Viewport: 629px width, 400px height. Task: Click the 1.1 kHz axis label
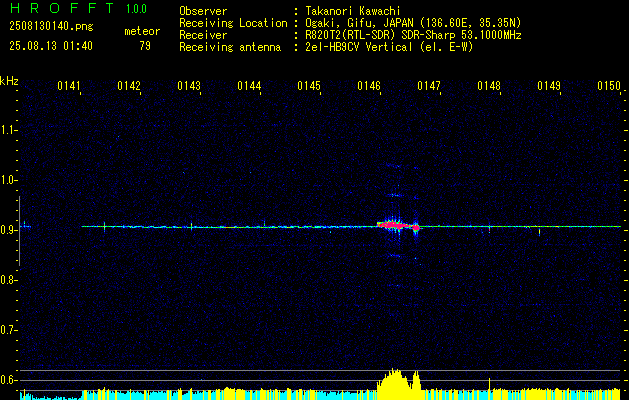[7, 130]
